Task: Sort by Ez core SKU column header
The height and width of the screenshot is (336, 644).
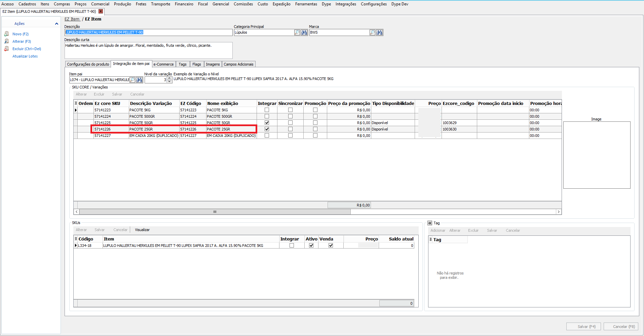Action: click(x=111, y=103)
